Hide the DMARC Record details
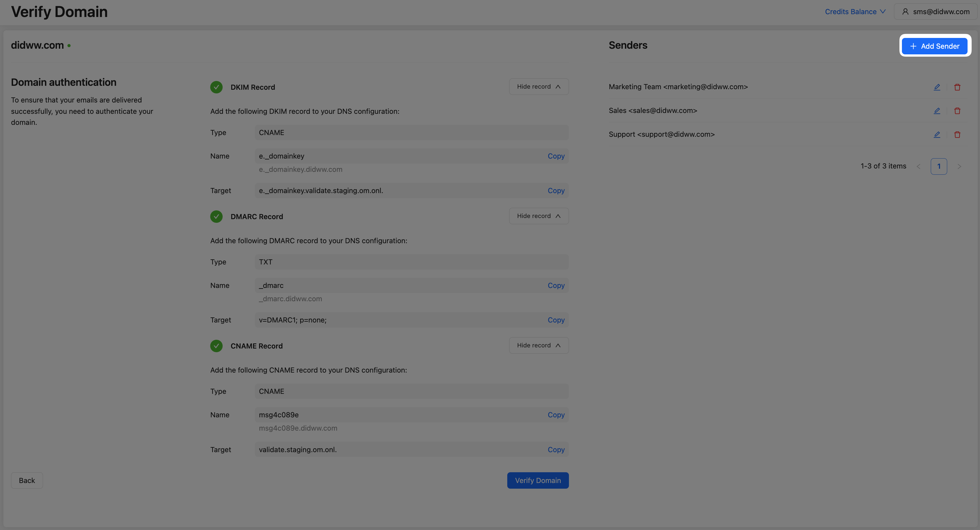Image resolution: width=980 pixels, height=530 pixels. coord(539,216)
